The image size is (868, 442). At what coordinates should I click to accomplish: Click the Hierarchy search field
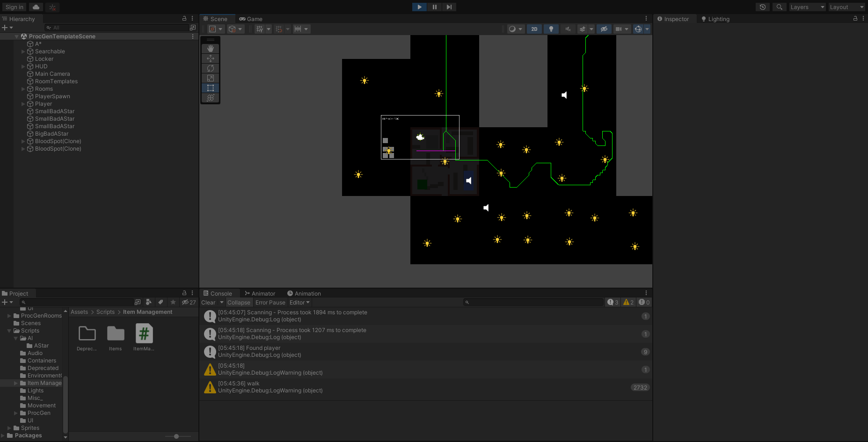[x=117, y=28]
